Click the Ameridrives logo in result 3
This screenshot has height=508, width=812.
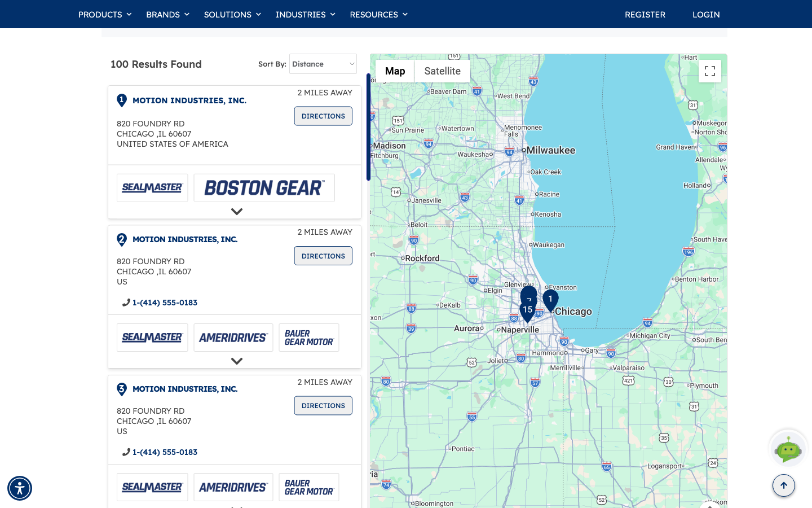tap(233, 487)
